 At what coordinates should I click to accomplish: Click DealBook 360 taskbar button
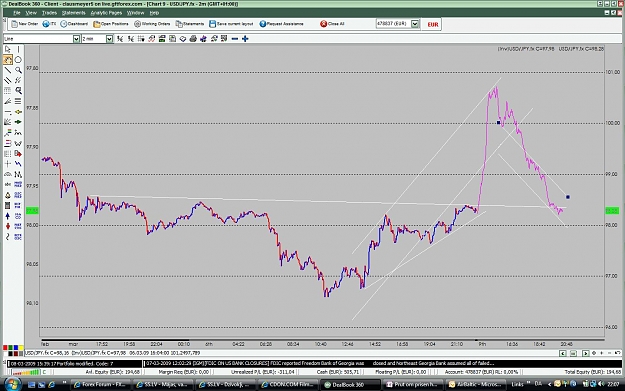tap(350, 385)
